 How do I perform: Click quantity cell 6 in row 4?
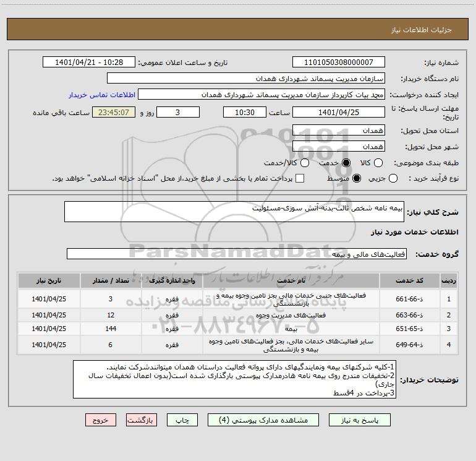coord(111,345)
